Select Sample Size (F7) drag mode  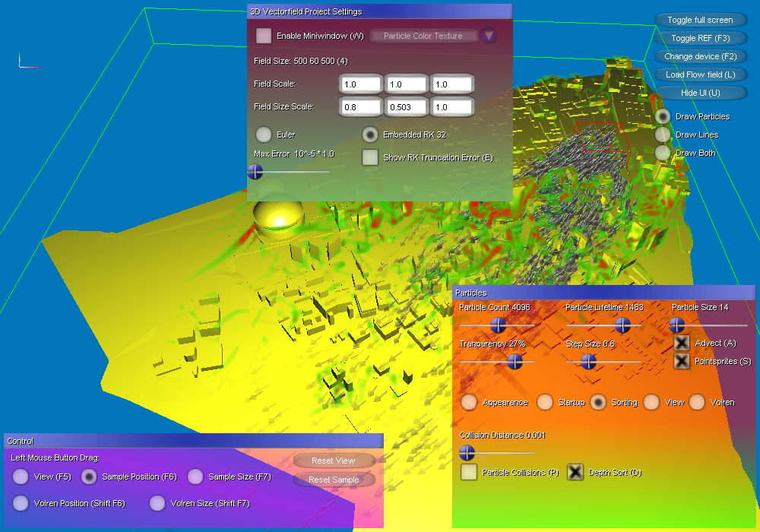tap(195, 477)
